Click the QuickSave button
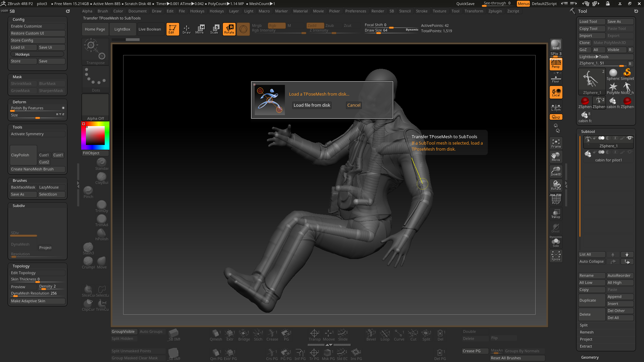Screen dimensions: 644x362 (465, 4)
